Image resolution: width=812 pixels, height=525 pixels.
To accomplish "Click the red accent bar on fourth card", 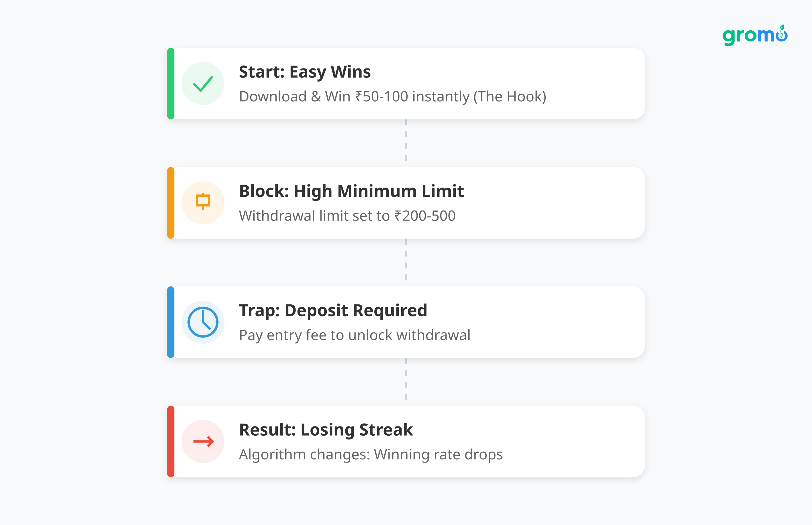I will coord(171,441).
